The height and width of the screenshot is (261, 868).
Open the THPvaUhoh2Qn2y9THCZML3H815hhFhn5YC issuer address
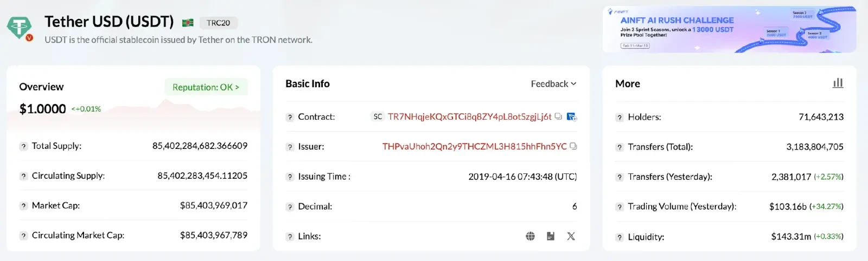pyautogui.click(x=474, y=146)
